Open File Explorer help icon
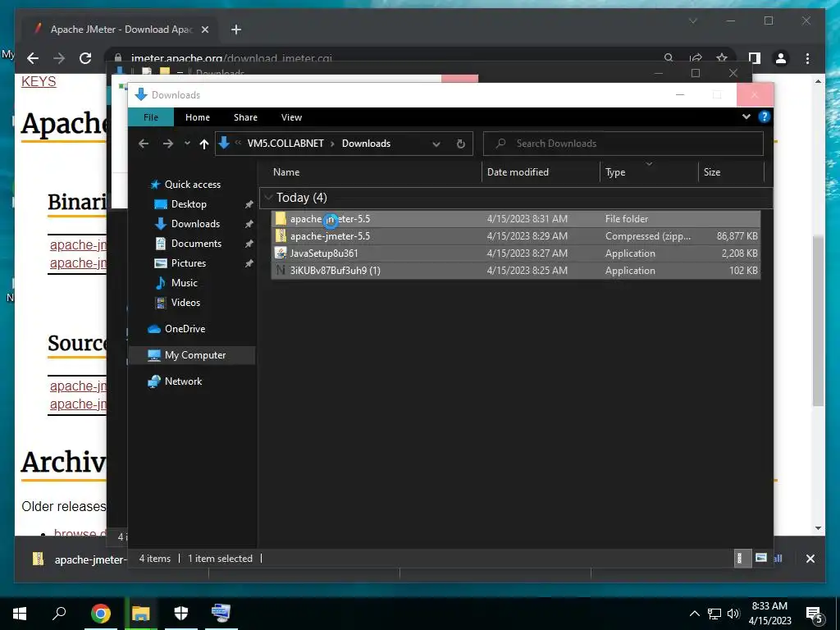This screenshot has width=840, height=630. [x=765, y=116]
